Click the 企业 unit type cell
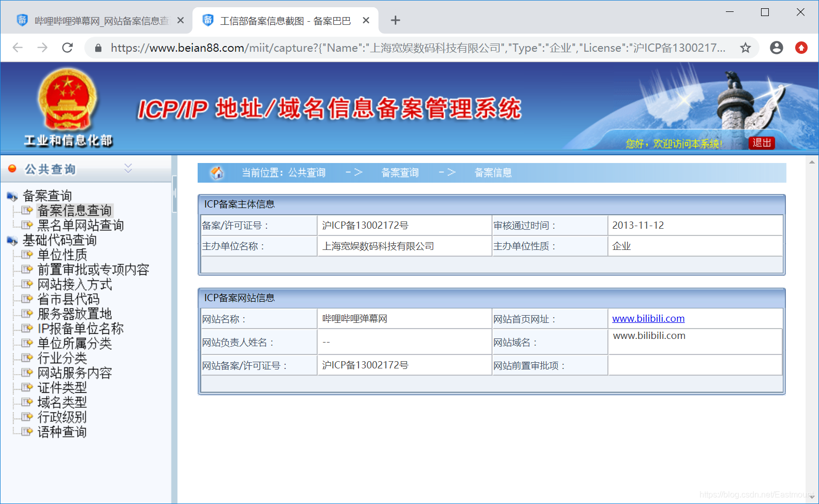The image size is (819, 504). pyautogui.click(x=695, y=246)
